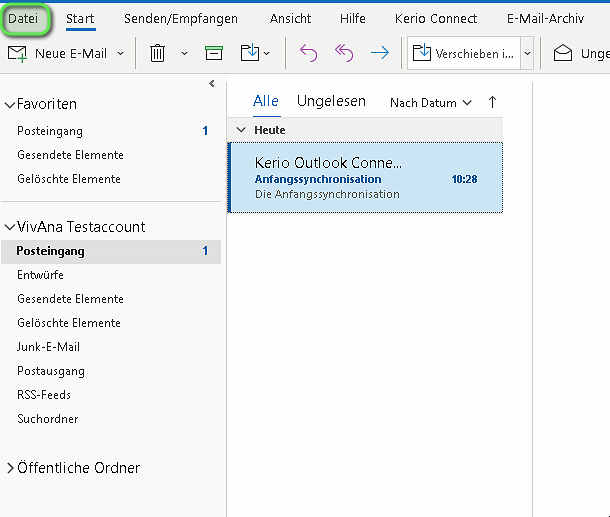Open the Verschieben in dropdown arrow
Image resolution: width=610 pixels, height=517 pixels.
pos(527,53)
